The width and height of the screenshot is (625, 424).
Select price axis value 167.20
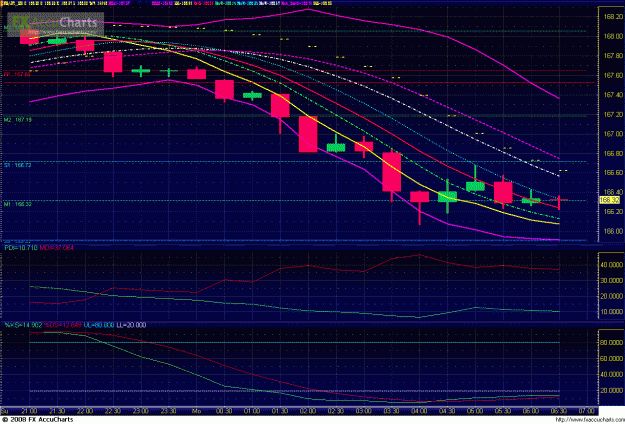tap(613, 114)
